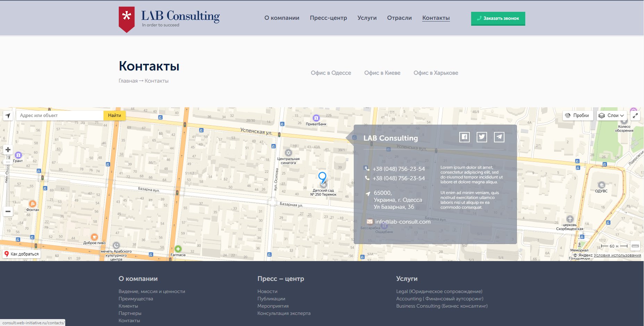Open footer link Legal (Юридическое сопровождение)
644x326 pixels.
pos(439,291)
